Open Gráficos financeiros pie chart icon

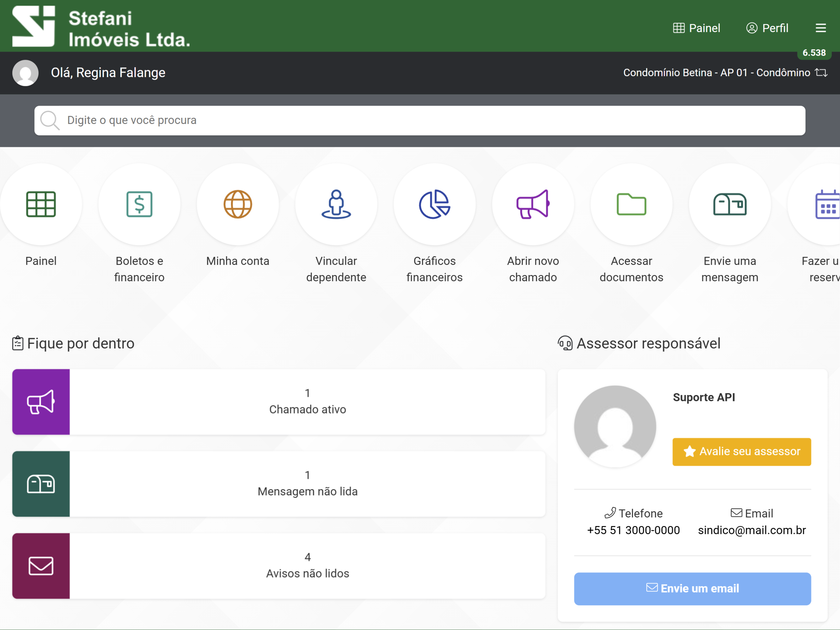tap(434, 205)
